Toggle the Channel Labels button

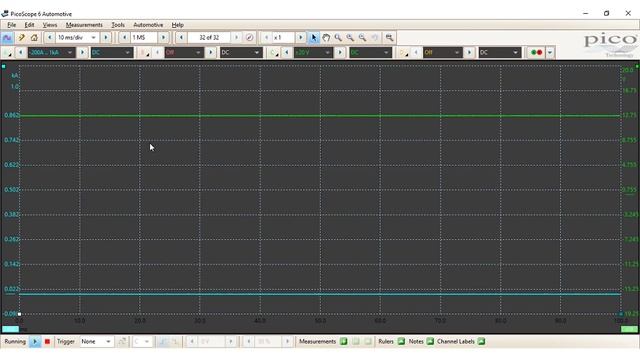pyautogui.click(x=481, y=342)
